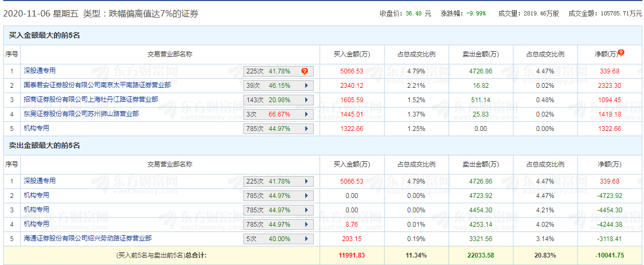The width and height of the screenshot is (644, 265).
Task: Click the orange question mark in the top 深股通专用 row
Action: coord(304,71)
